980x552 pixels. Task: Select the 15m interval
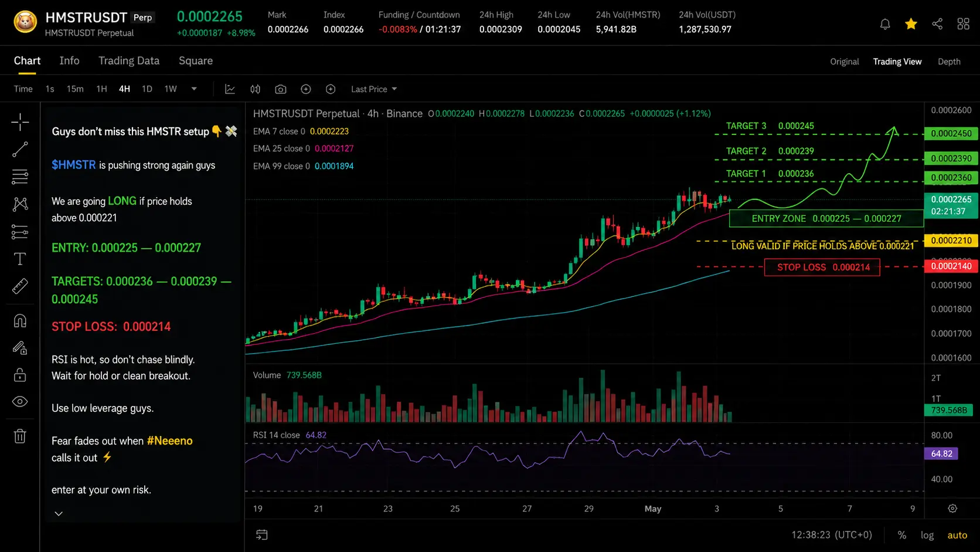tap(75, 89)
